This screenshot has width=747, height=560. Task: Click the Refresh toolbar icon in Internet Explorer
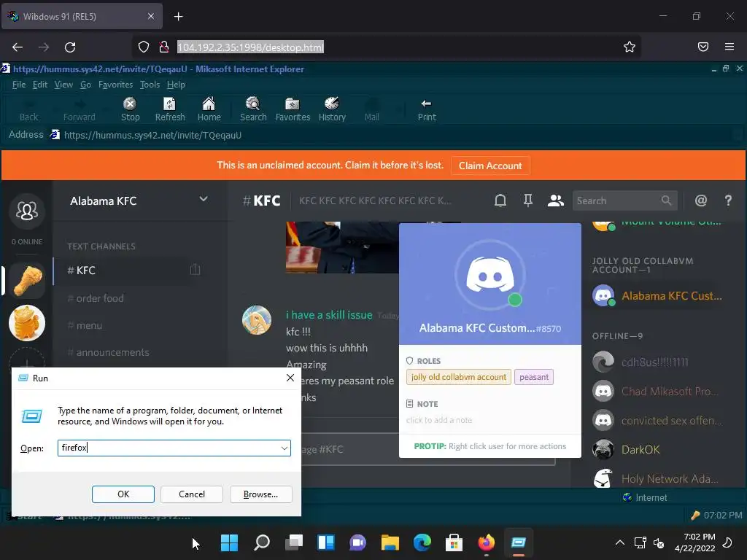coord(169,109)
